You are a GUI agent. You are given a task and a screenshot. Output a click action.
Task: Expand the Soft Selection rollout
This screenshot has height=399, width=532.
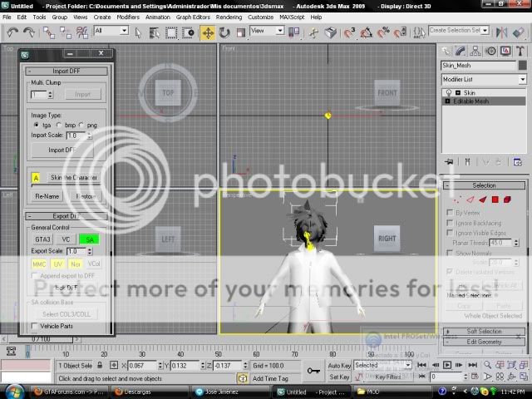484,331
